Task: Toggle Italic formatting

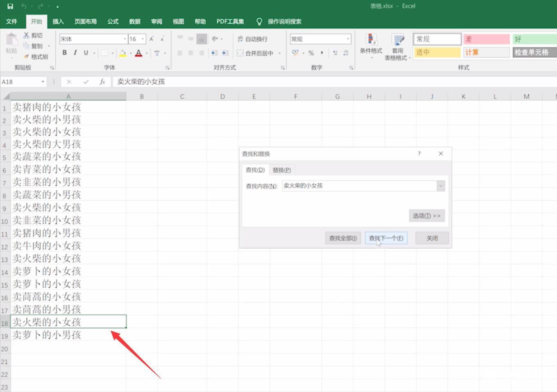Action: click(75, 53)
